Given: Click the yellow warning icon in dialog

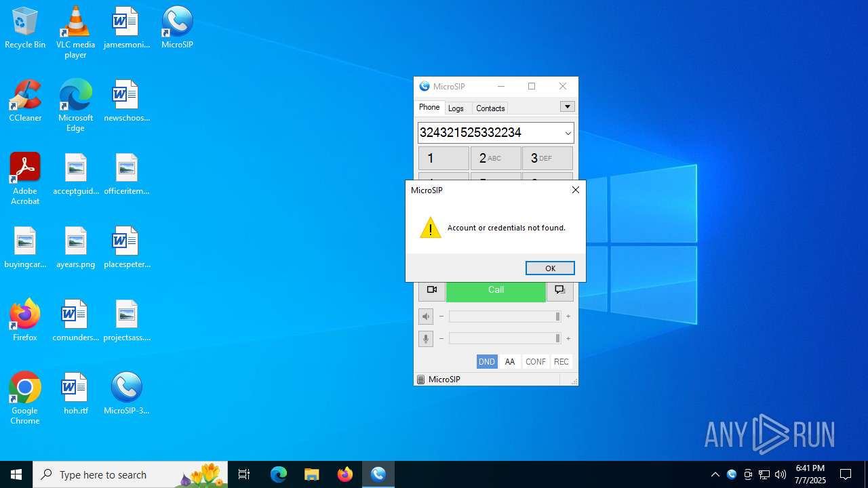Looking at the screenshot, I should pos(430,228).
